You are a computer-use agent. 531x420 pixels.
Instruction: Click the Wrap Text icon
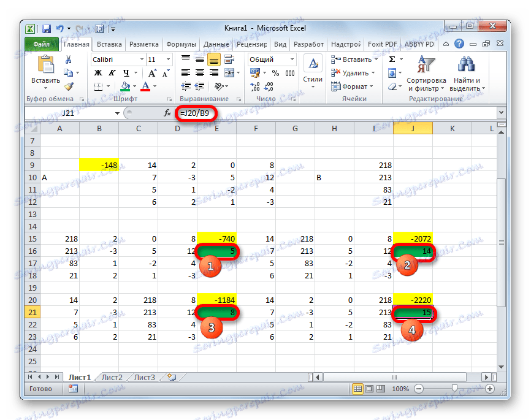point(229,59)
